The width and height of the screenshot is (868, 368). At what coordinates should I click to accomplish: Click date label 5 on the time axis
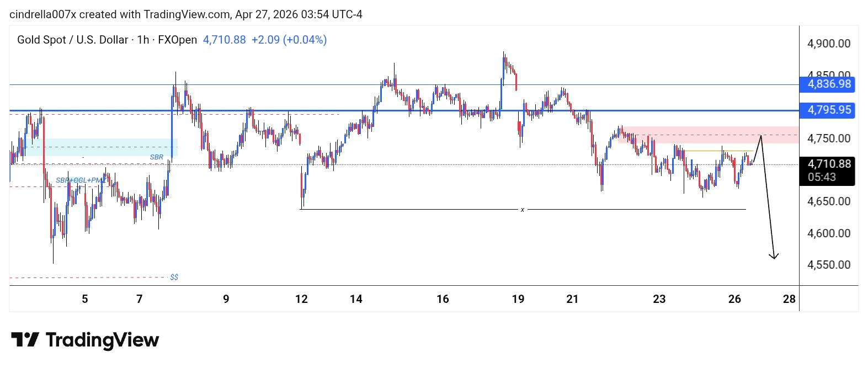tap(85, 299)
